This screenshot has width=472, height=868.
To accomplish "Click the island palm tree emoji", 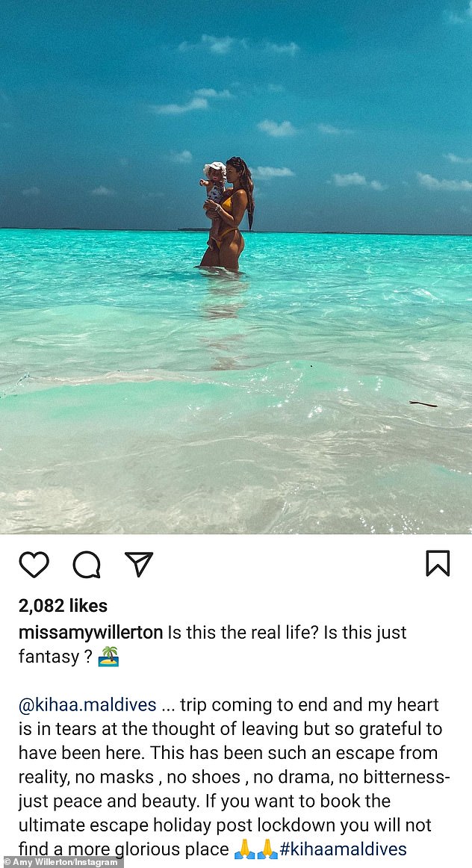I will [x=108, y=657].
